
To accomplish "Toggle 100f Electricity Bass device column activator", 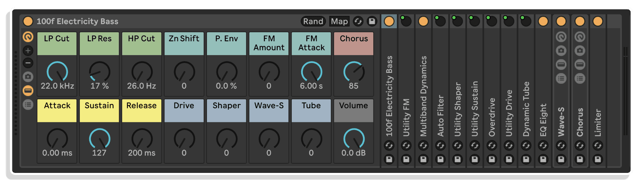I will pos(389,21).
